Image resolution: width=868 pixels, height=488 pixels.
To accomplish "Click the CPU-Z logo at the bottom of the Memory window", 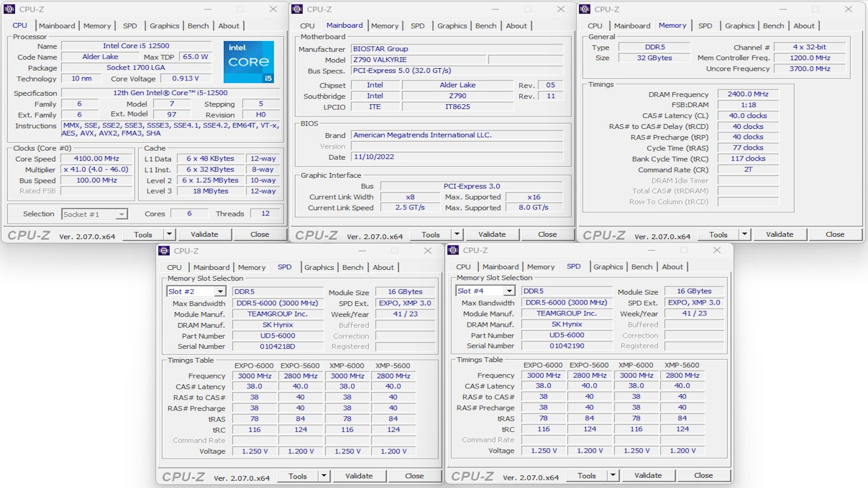I will coord(604,235).
